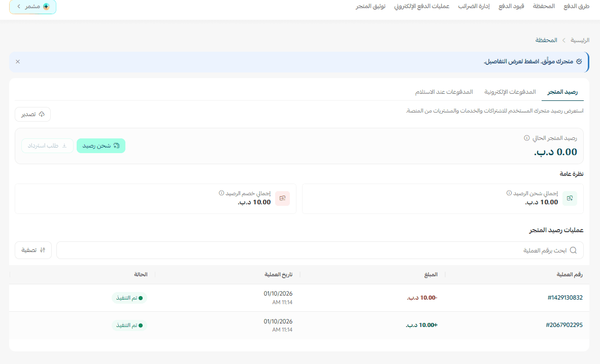Click the date of transaction #1429130832
This screenshot has width=600, height=364.
point(278,298)
